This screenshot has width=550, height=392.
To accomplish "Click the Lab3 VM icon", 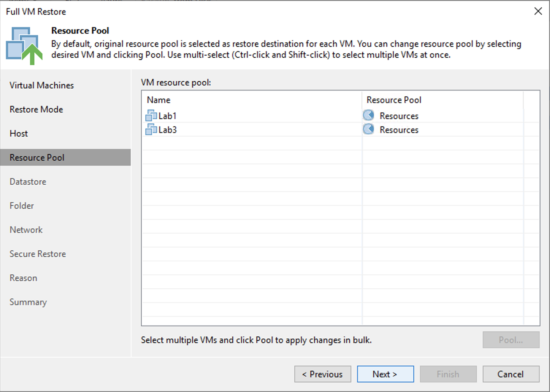I will 151,130.
